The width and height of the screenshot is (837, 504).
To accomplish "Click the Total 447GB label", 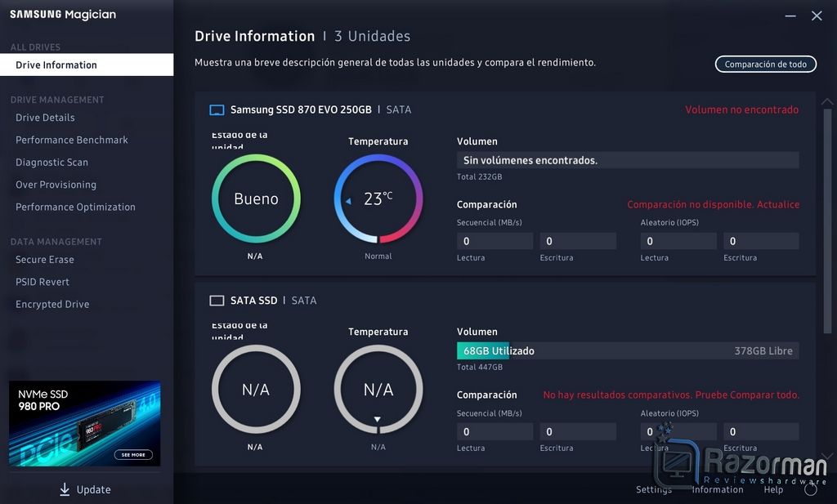I will (479, 367).
